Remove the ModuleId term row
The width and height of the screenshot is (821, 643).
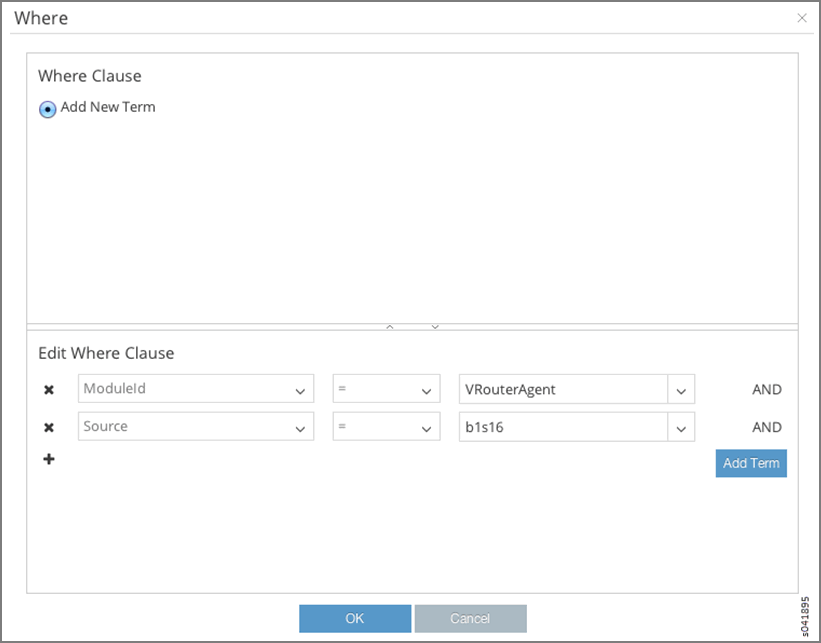pyautogui.click(x=49, y=390)
